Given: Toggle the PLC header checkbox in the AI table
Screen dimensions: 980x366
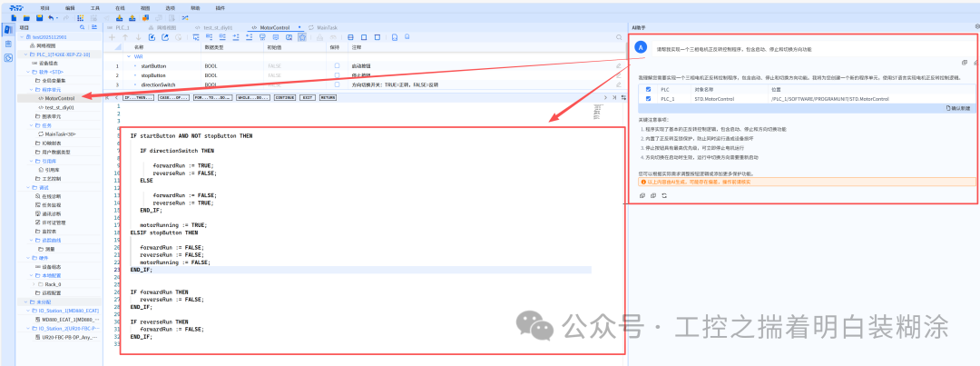Looking at the screenshot, I should pyautogui.click(x=648, y=90).
